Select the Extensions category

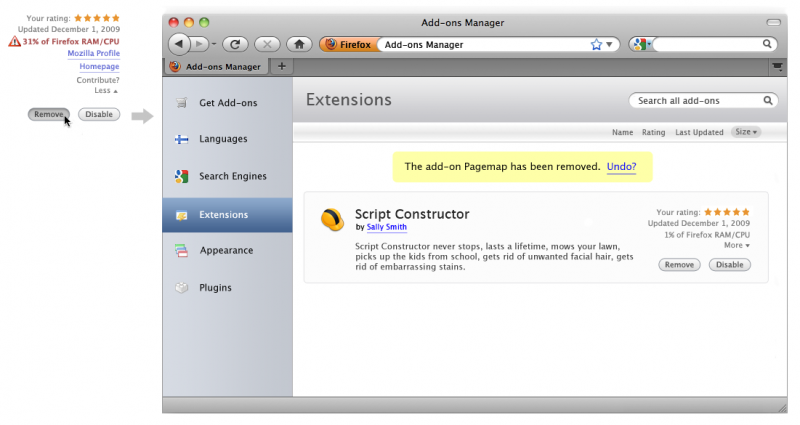pos(228,215)
